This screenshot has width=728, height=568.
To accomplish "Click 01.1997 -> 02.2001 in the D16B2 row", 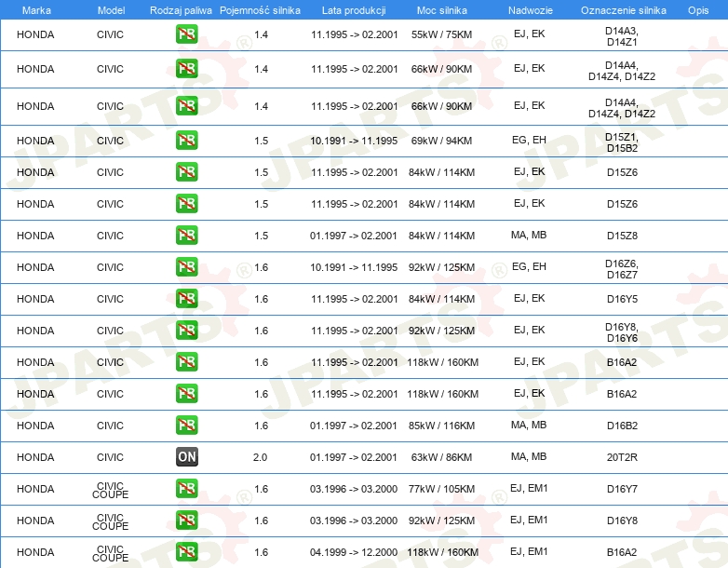I will pos(354,426).
